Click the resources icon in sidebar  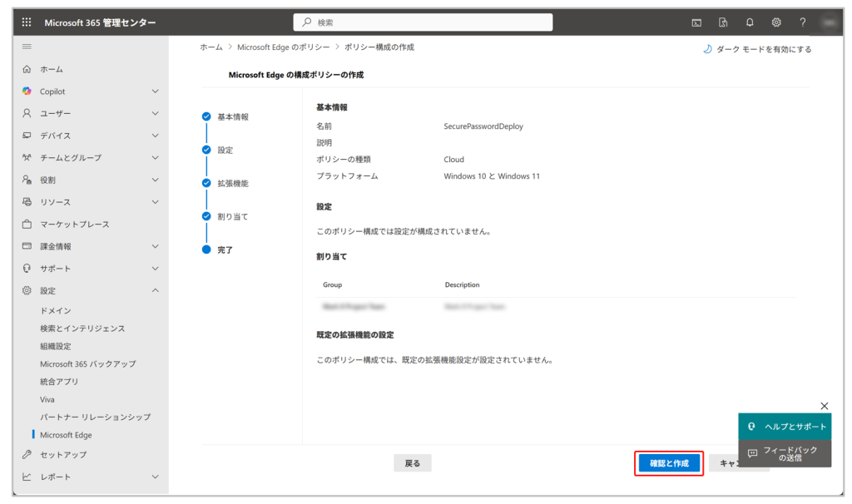[x=27, y=202]
